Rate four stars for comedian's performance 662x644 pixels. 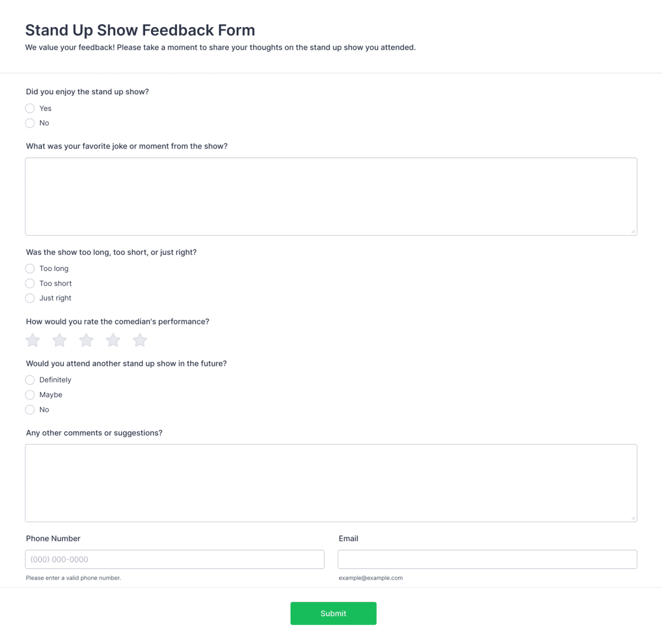(113, 340)
